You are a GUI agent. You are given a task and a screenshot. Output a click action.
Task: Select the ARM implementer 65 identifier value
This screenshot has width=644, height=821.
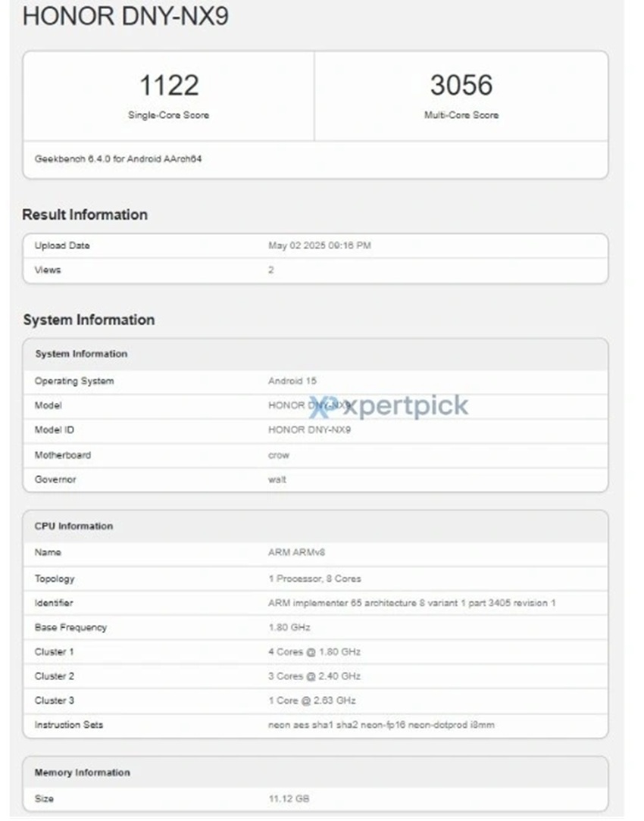[411, 603]
